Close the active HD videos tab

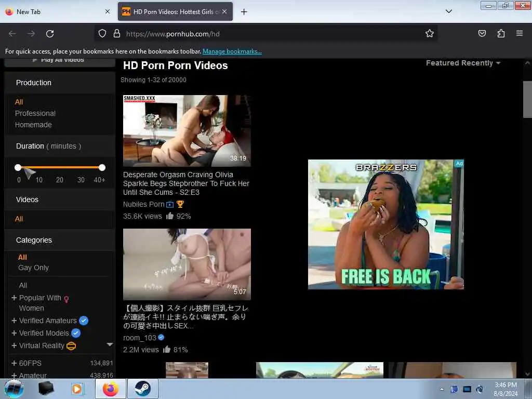click(224, 11)
